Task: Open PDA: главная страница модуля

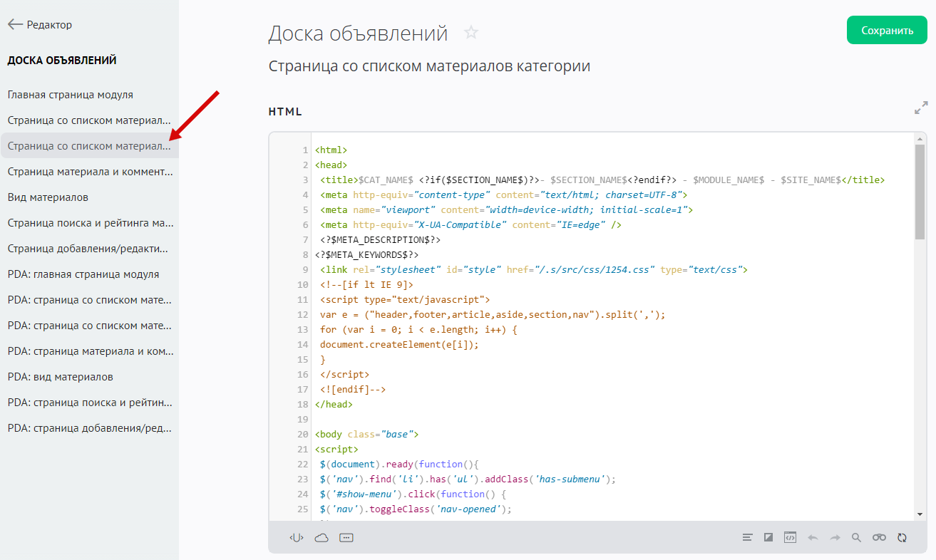Action: [x=83, y=274]
